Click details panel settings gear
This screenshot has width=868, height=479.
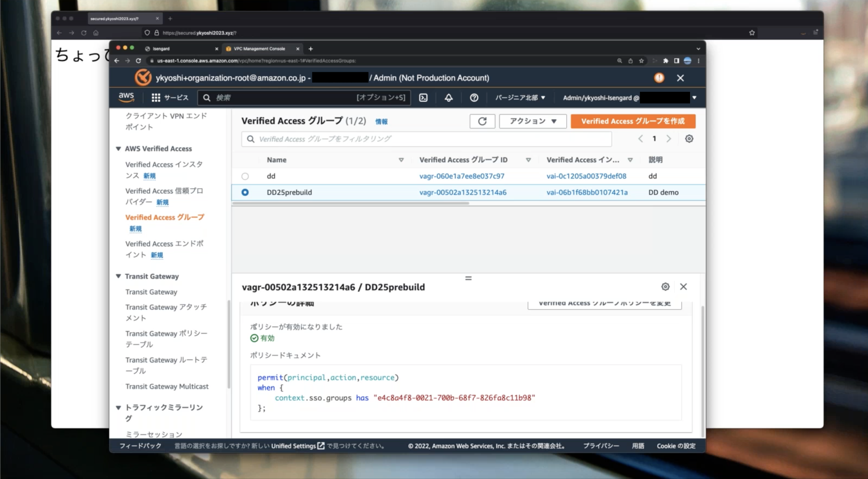[665, 287]
